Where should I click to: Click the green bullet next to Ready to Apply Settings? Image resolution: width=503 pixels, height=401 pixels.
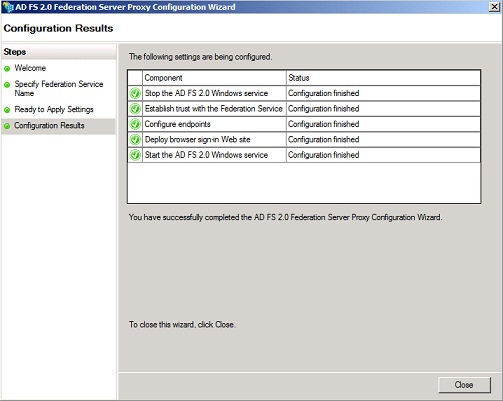pyautogui.click(x=7, y=110)
